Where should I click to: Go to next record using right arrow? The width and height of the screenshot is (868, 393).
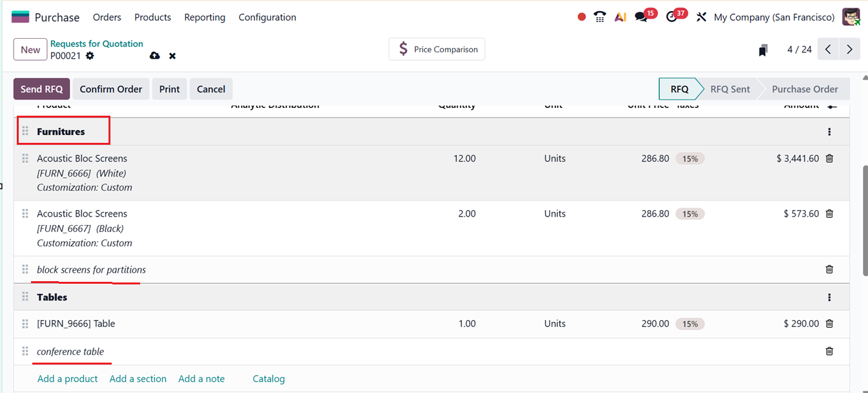pos(849,50)
